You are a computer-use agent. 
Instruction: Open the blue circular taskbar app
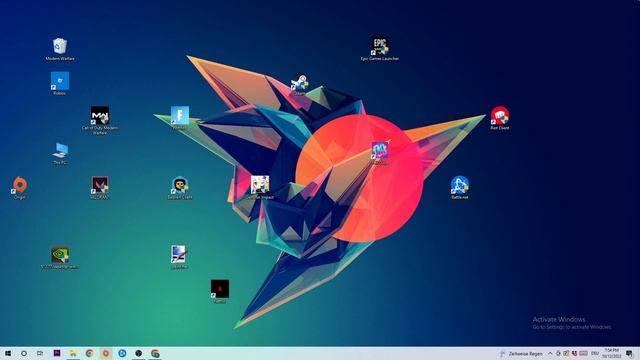click(x=122, y=353)
